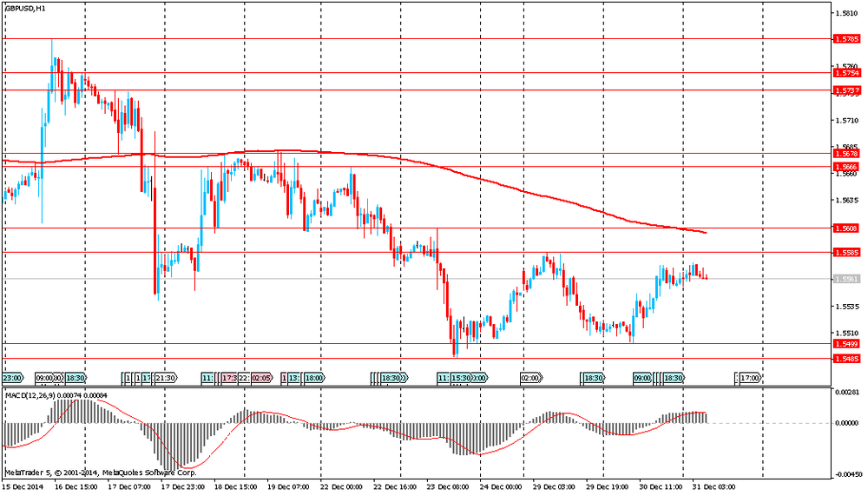This screenshot has height=496, width=868.
Task: Click the pink 02:05 event marker
Action: (260, 378)
